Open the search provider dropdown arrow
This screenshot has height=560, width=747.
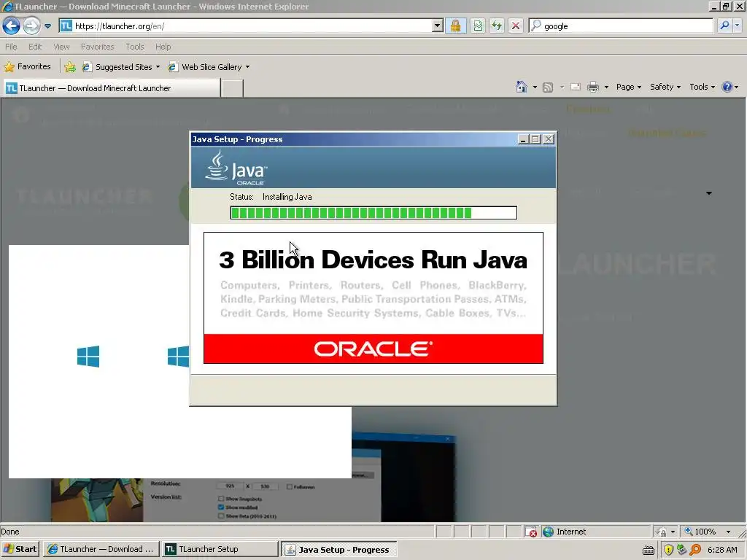(x=737, y=26)
